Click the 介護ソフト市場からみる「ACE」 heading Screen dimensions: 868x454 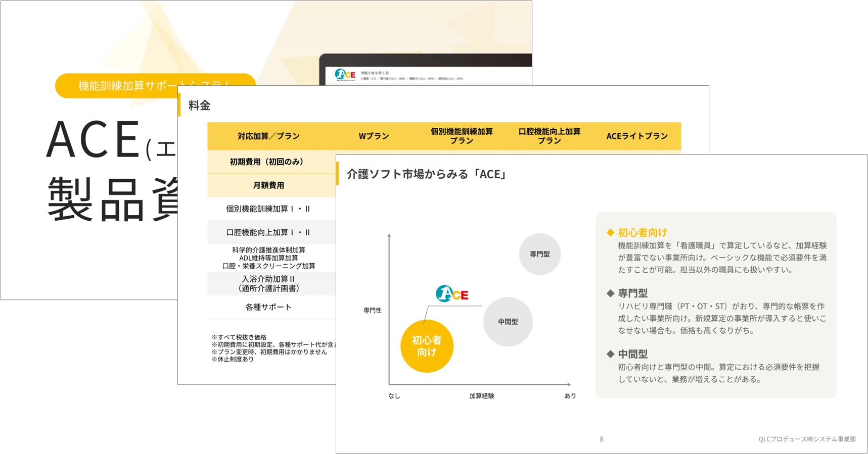427,174
